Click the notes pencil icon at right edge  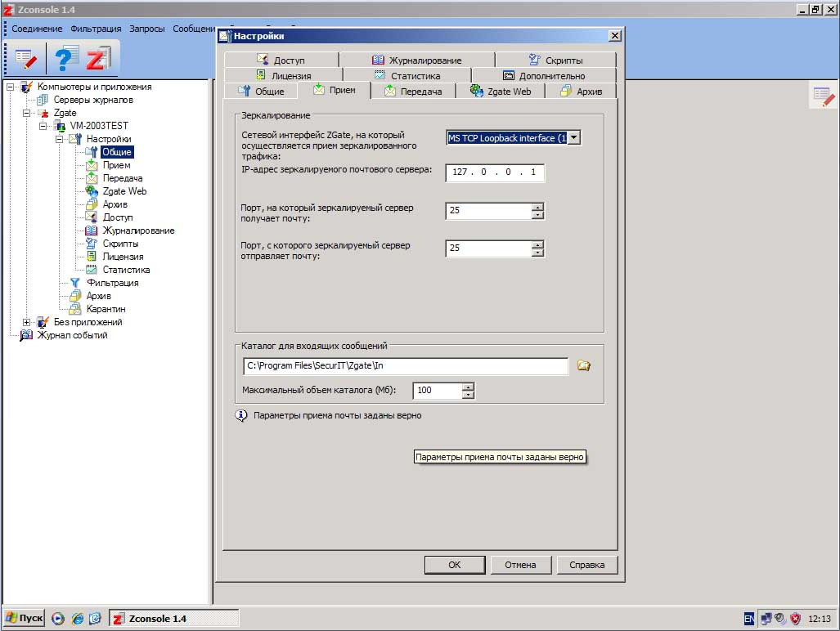pyautogui.click(x=822, y=96)
